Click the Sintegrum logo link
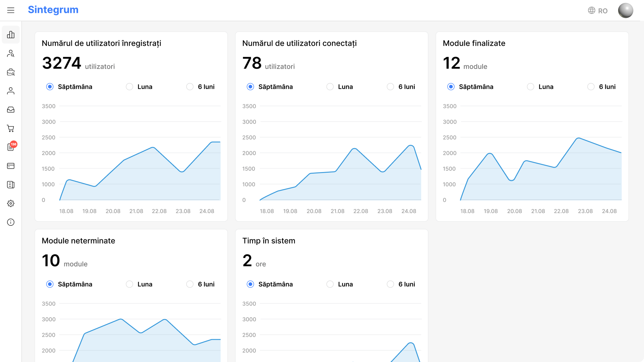Image resolution: width=644 pixels, height=362 pixels. coord(53,10)
